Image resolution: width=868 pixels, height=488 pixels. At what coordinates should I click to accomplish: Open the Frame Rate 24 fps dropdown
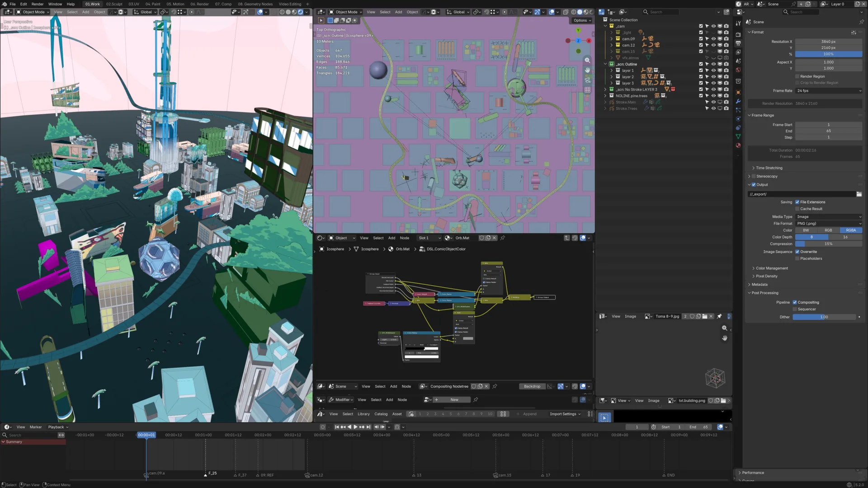(x=829, y=91)
